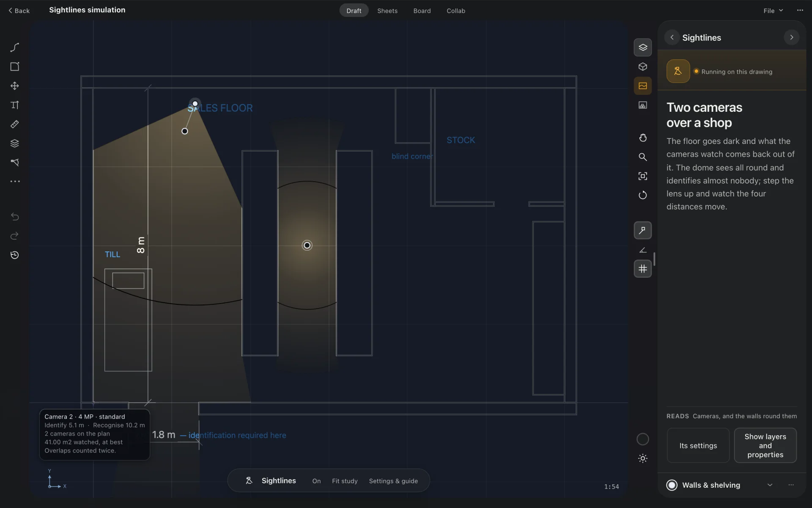Image resolution: width=812 pixels, height=508 pixels.
Task: Select the camera sightline tool
Action: click(15, 163)
